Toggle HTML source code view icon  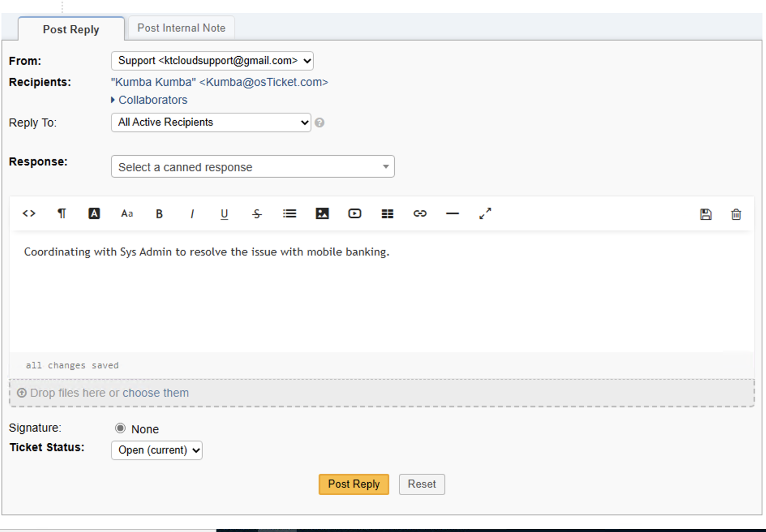[29, 214]
